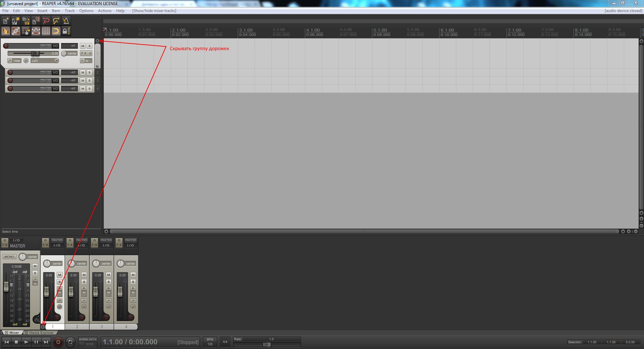Toggle the grid lines toolbar icon
Viewport: 644px width, 349px height.
(x=46, y=31)
